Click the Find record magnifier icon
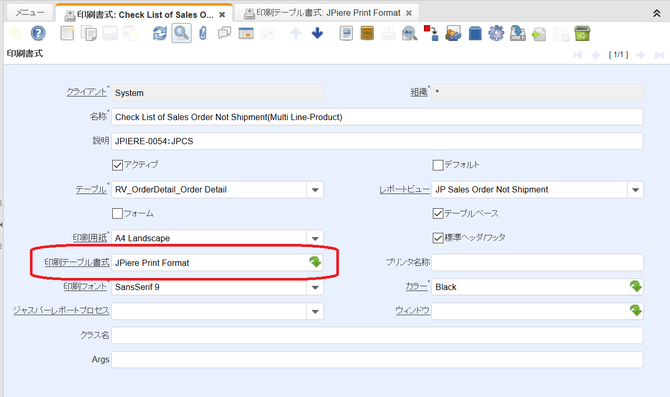 tap(181, 33)
